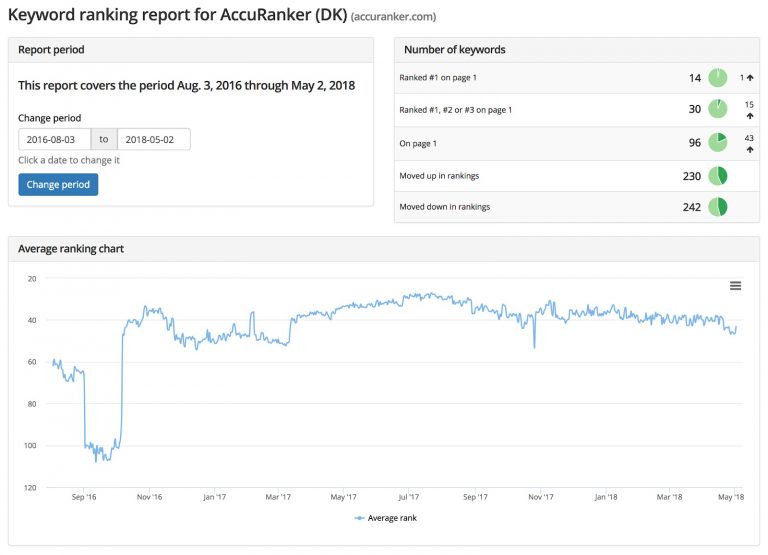Click pie chart for Ranked #1 on page 1
768x555 pixels.
coord(717,77)
